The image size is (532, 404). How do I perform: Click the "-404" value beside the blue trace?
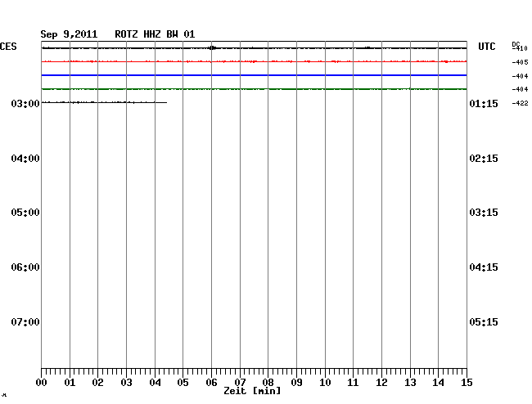tap(520, 76)
